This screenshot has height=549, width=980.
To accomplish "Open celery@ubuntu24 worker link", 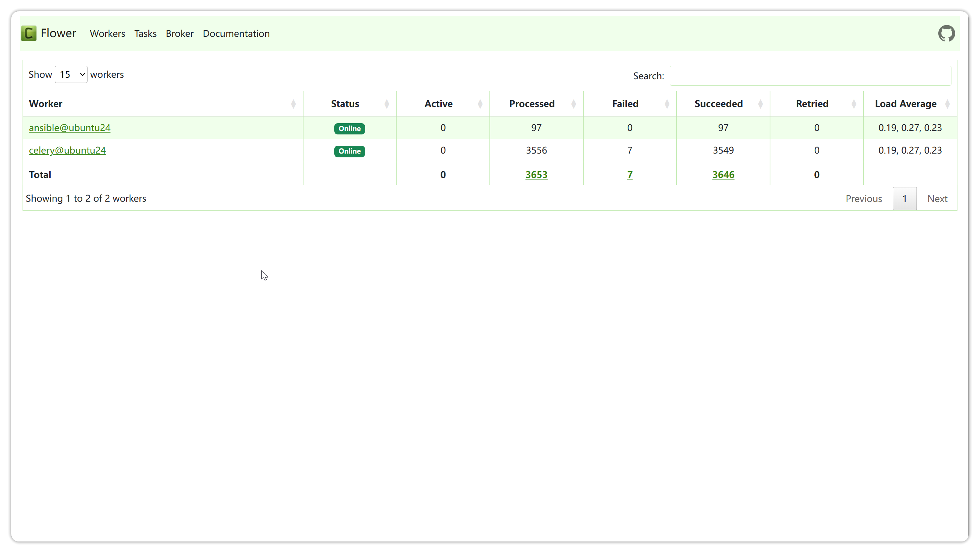I will pyautogui.click(x=67, y=150).
